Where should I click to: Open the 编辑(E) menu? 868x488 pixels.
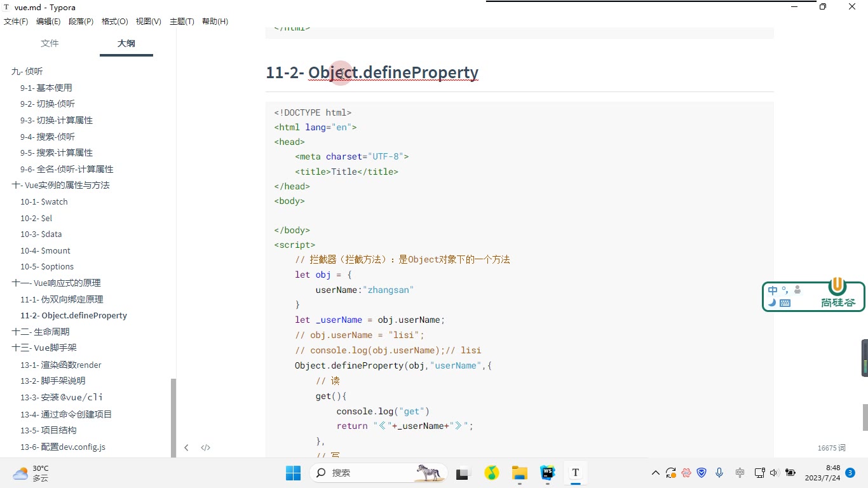[x=48, y=22]
